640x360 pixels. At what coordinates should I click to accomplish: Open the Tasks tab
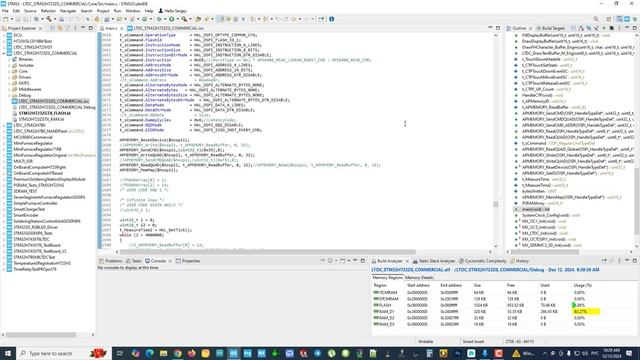pyautogui.click(x=133, y=261)
